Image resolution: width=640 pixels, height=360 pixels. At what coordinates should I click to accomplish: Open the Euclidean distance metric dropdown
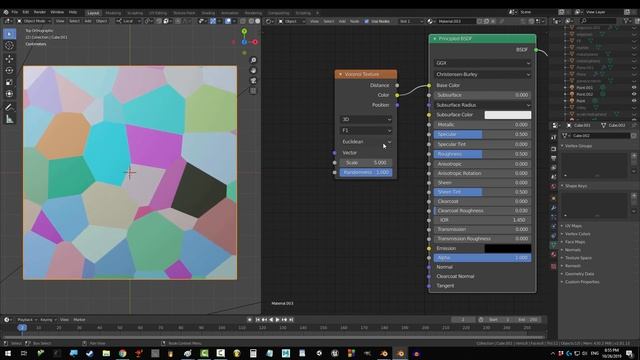pyautogui.click(x=366, y=142)
